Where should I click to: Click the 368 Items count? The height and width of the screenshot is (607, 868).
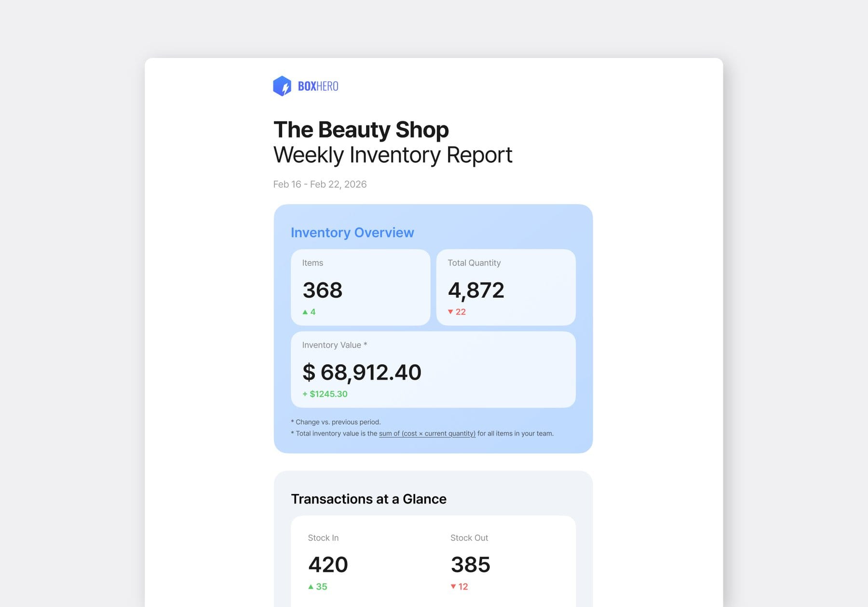click(x=322, y=290)
